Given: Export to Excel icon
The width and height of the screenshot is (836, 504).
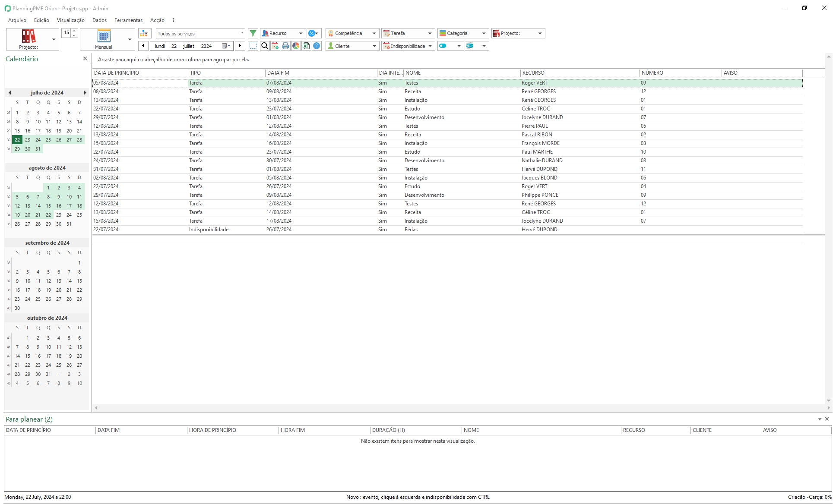Looking at the screenshot, I should click(x=306, y=46).
